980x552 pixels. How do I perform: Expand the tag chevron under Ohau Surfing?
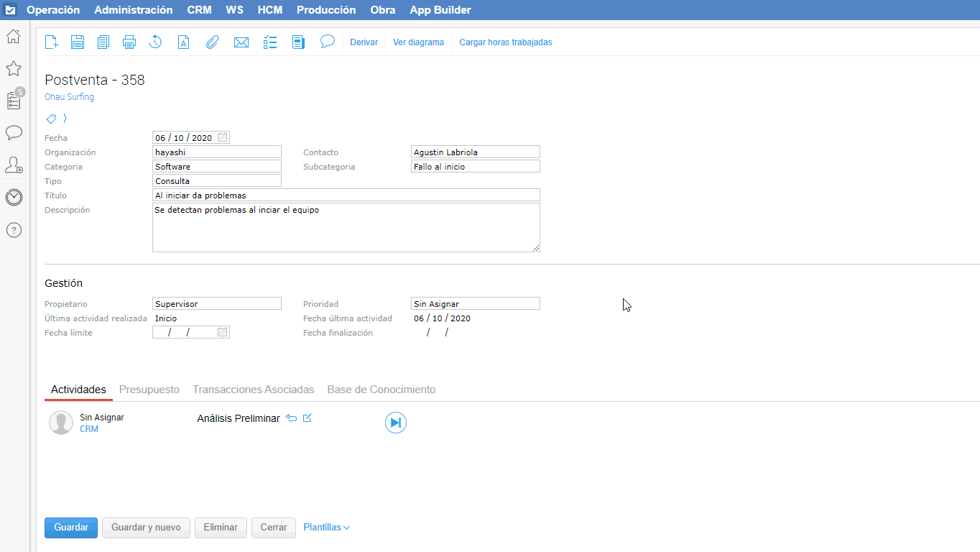65,118
